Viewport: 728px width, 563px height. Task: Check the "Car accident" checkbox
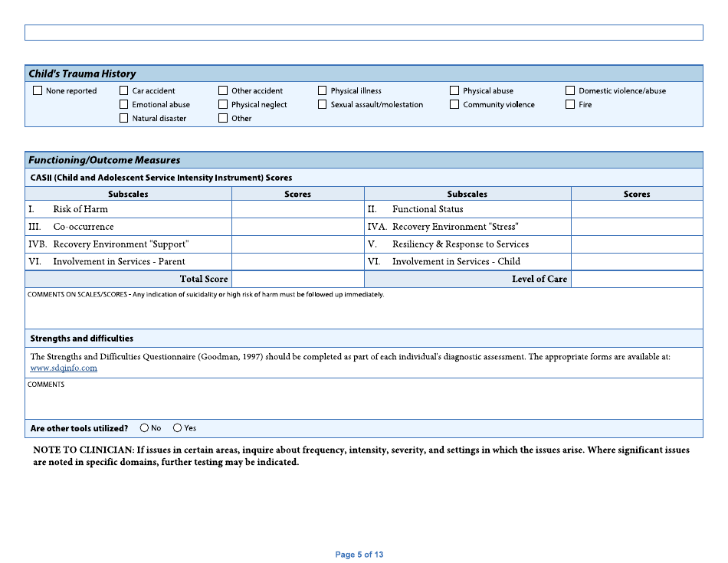pos(123,90)
